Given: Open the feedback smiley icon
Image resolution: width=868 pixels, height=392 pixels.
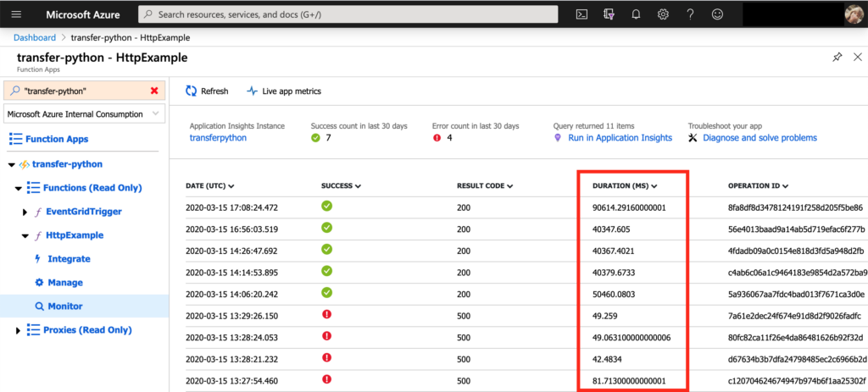Looking at the screenshot, I should [x=717, y=15].
